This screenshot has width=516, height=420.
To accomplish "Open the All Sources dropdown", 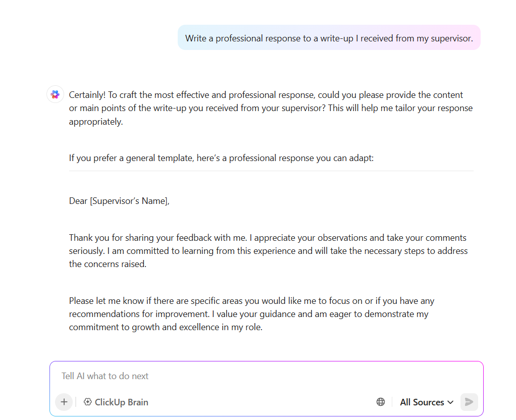I will click(x=427, y=402).
